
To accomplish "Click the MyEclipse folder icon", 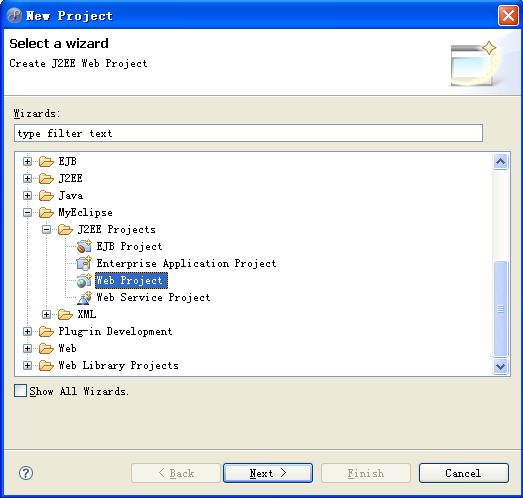I will [46, 212].
